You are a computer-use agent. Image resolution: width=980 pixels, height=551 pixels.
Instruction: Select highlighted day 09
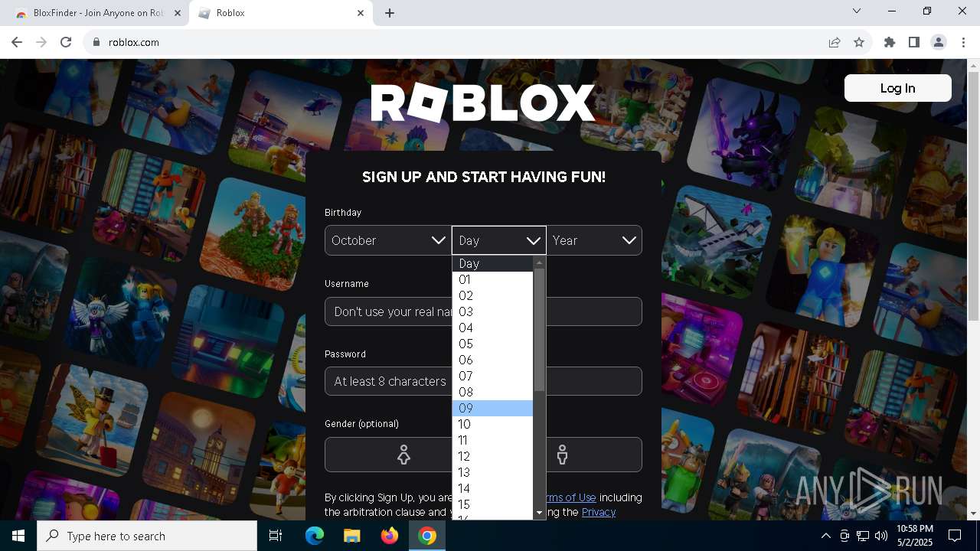[x=492, y=408]
